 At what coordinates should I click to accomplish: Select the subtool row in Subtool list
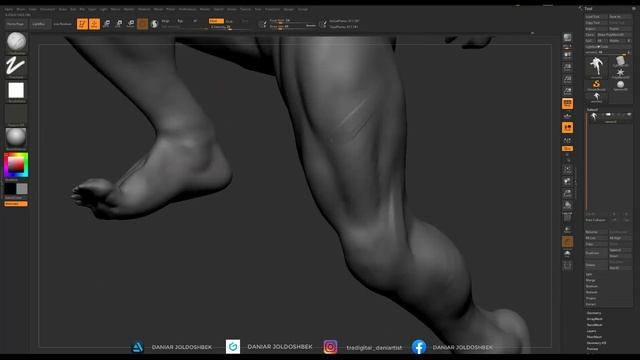pyautogui.click(x=610, y=117)
